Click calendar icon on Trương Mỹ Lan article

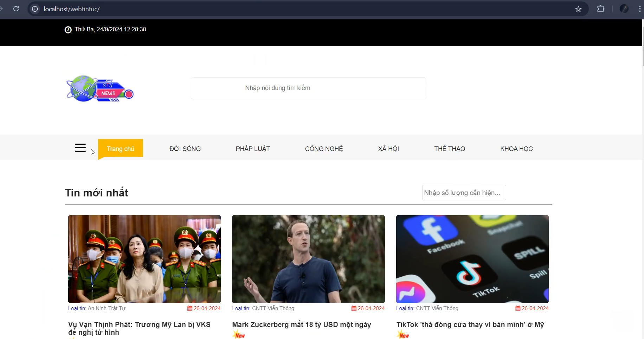point(190,308)
